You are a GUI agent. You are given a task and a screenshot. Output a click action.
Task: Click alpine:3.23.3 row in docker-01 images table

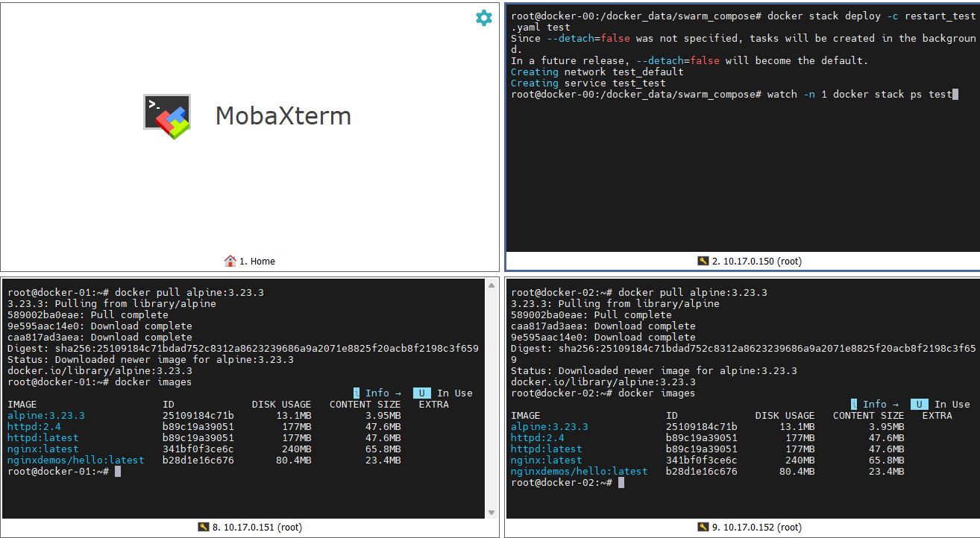click(204, 416)
